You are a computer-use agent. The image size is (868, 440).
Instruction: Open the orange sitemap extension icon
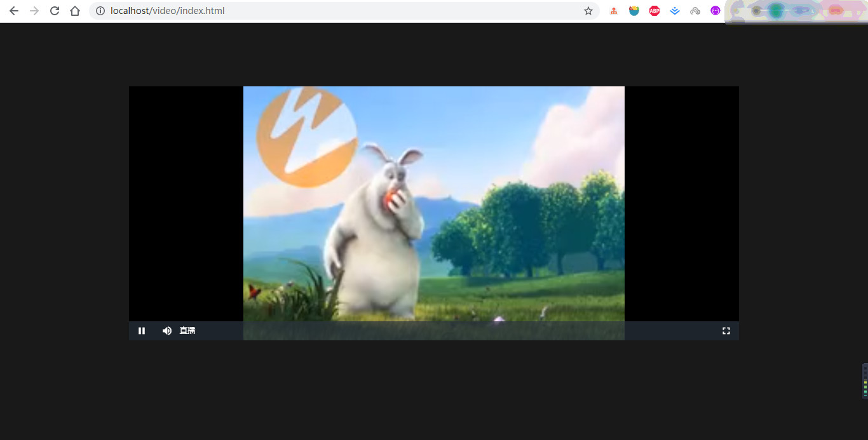tap(614, 11)
